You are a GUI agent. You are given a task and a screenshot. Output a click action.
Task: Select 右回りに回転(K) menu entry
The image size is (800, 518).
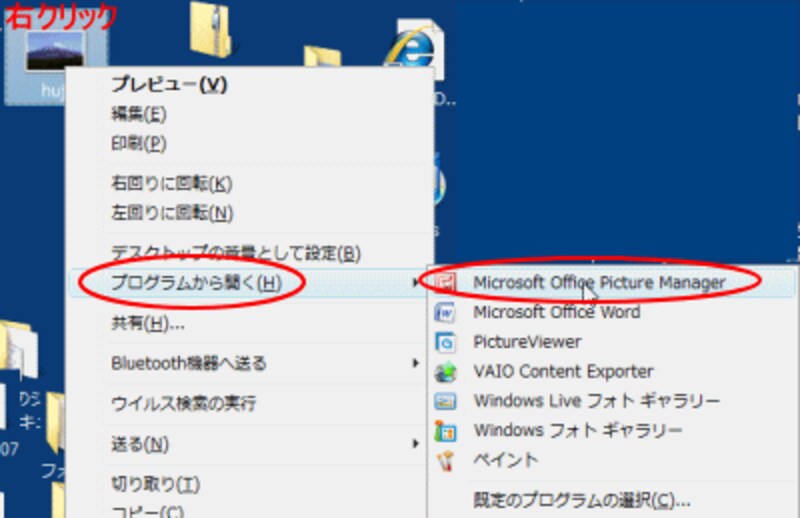coord(172,183)
